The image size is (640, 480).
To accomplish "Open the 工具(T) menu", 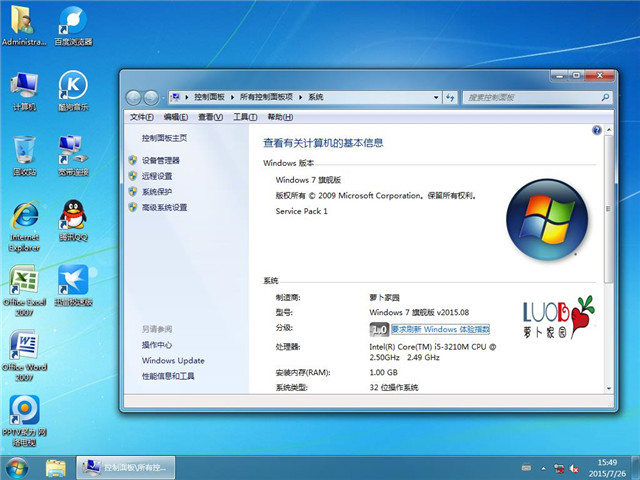I will pos(244,117).
